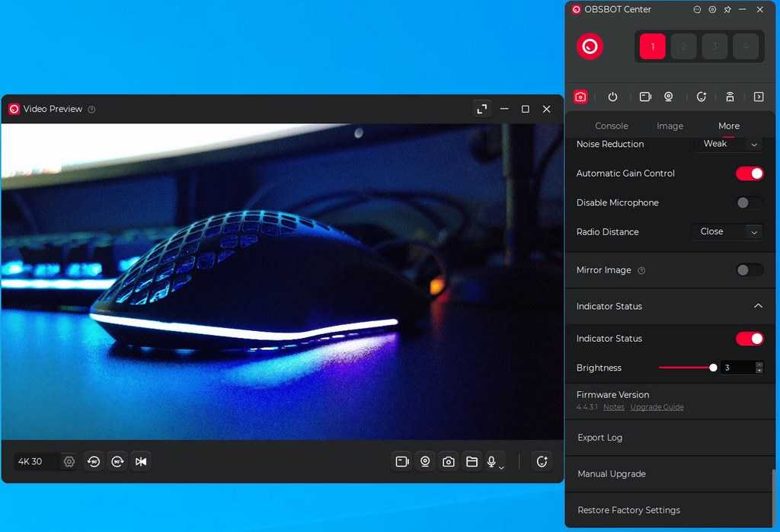Image resolution: width=780 pixels, height=532 pixels.
Task: Click the video preview image
Action: pos(282,282)
